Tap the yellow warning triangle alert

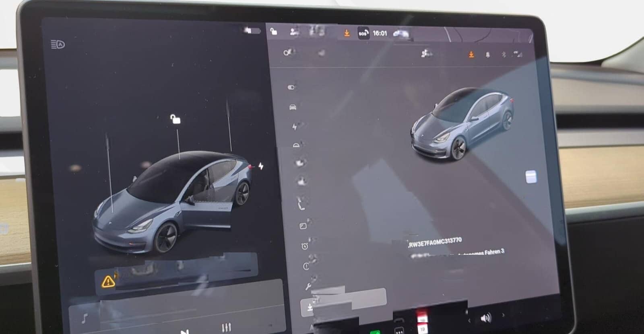tap(108, 281)
